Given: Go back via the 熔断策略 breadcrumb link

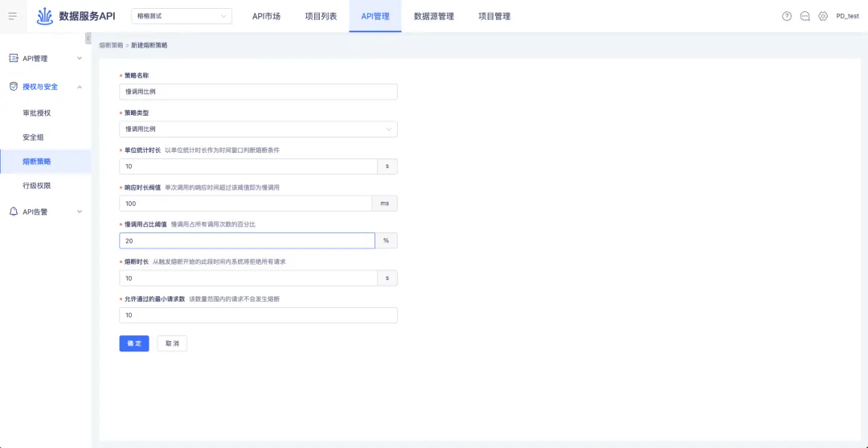Looking at the screenshot, I should point(111,45).
